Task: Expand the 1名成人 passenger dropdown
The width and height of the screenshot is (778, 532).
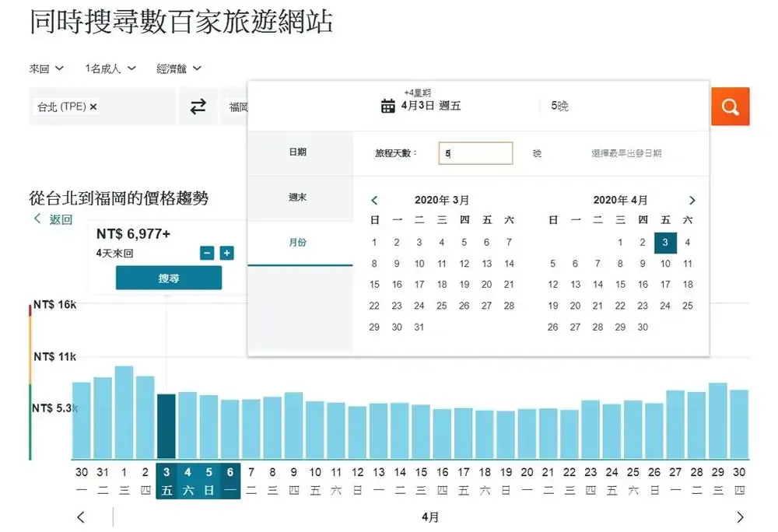Action: point(110,68)
